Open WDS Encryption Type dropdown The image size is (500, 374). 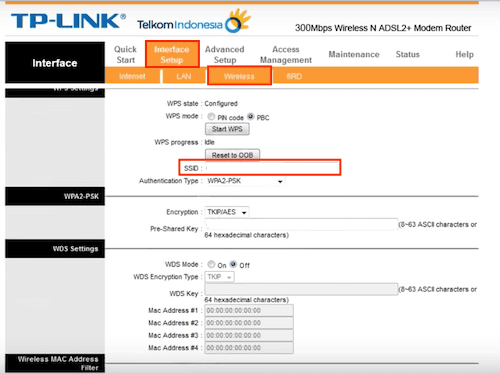point(219,277)
